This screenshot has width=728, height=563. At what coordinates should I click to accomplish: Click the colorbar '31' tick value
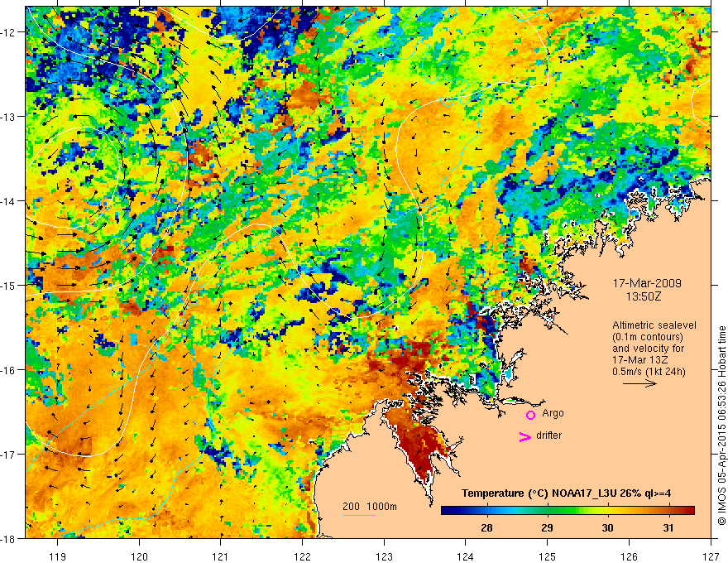[x=668, y=527]
